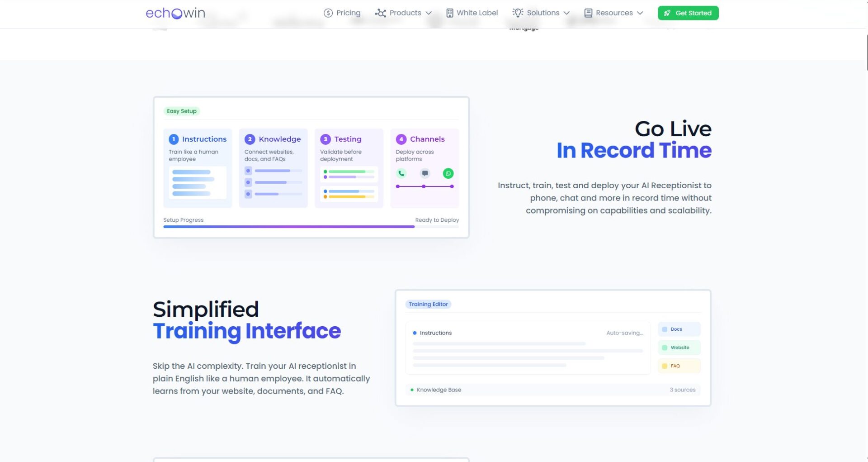The height and width of the screenshot is (462, 868).
Task: Click the echowin logo
Action: (x=175, y=13)
